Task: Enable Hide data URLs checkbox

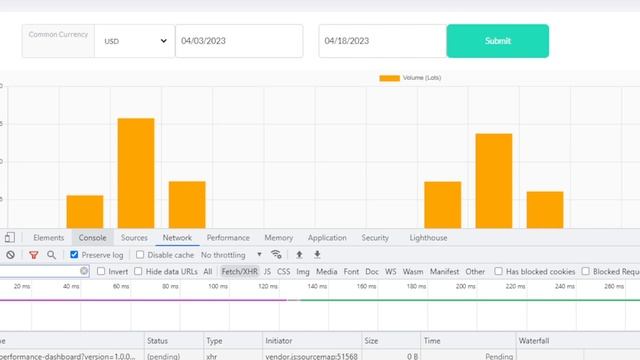Action: 138,271
